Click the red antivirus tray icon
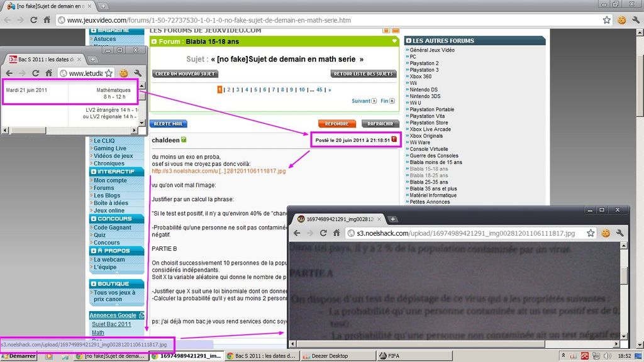644x362 pixels. (x=584, y=356)
